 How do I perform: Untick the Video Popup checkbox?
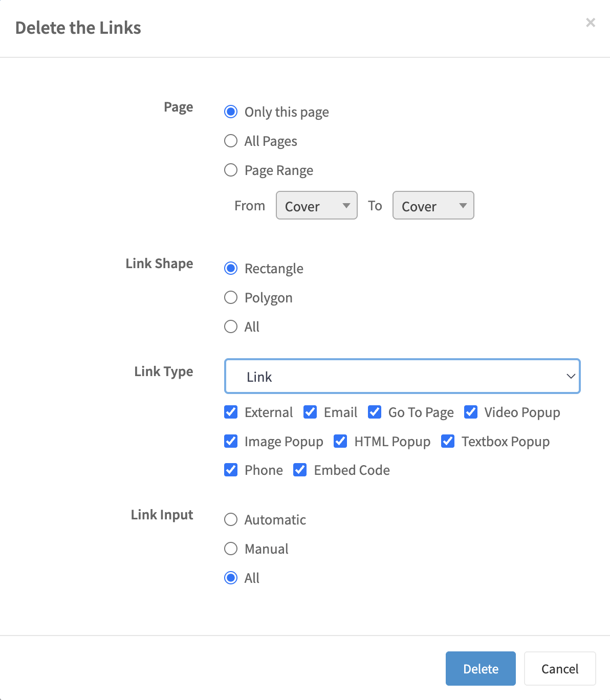click(471, 412)
